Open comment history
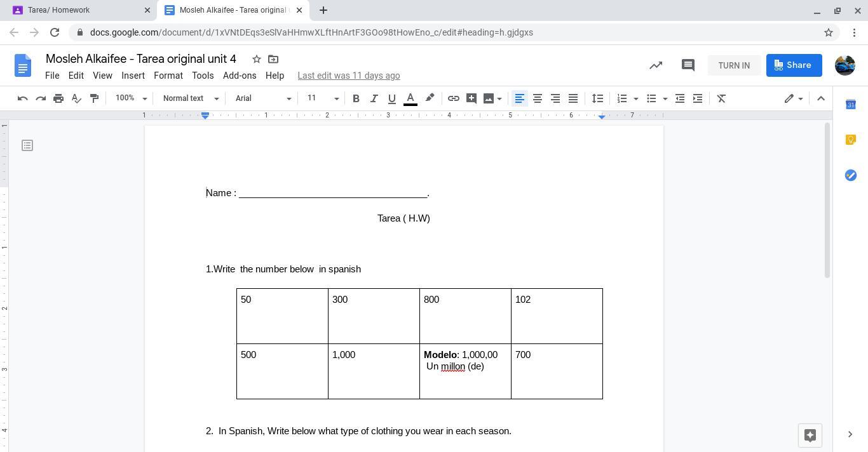 point(688,65)
